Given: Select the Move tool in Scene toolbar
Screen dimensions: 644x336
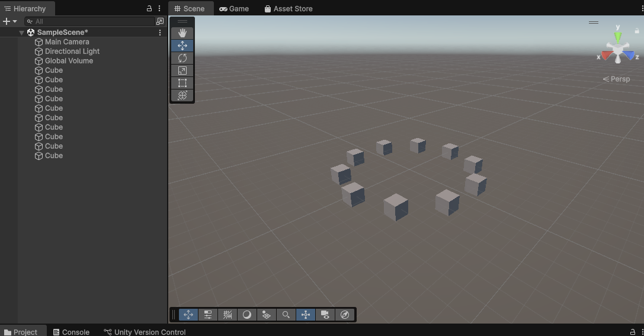Looking at the screenshot, I should (182, 46).
